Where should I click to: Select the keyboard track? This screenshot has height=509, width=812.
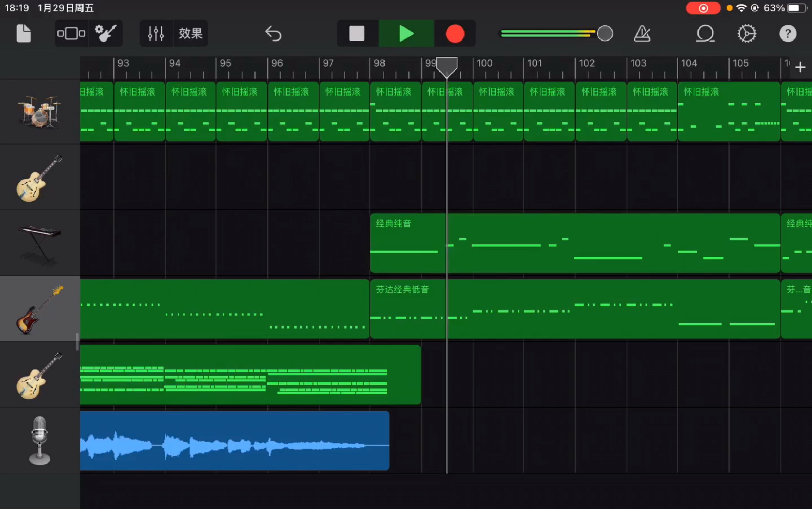tap(40, 243)
